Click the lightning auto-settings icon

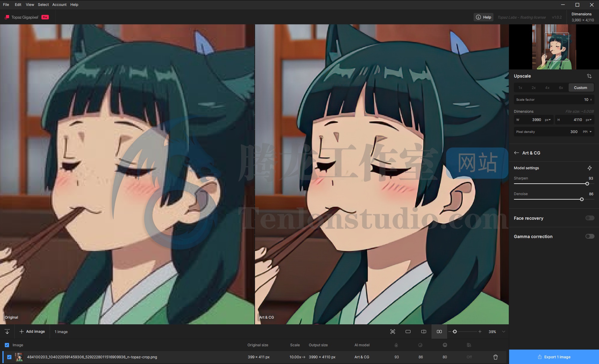pyautogui.click(x=589, y=168)
